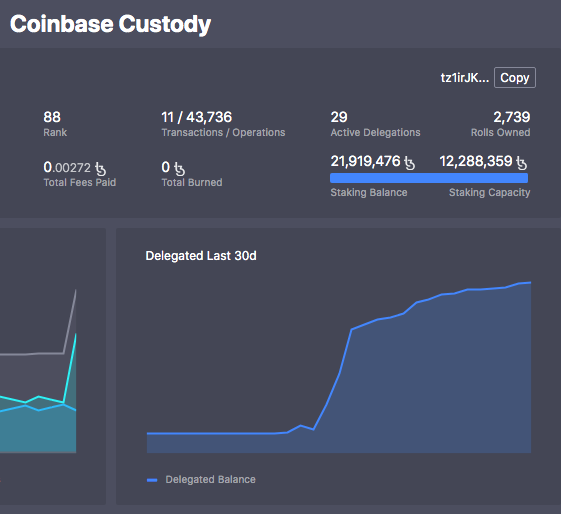561x514 pixels.
Task: Click the 2,739 rolls owned value
Action: [x=512, y=117]
